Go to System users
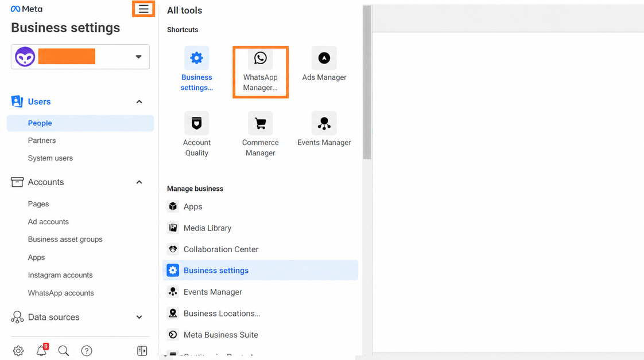 [51, 158]
